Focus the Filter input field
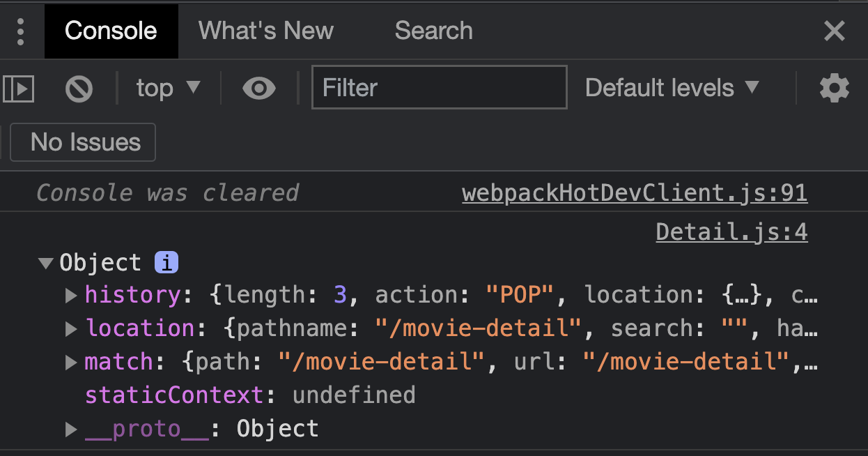The image size is (868, 456). [440, 88]
